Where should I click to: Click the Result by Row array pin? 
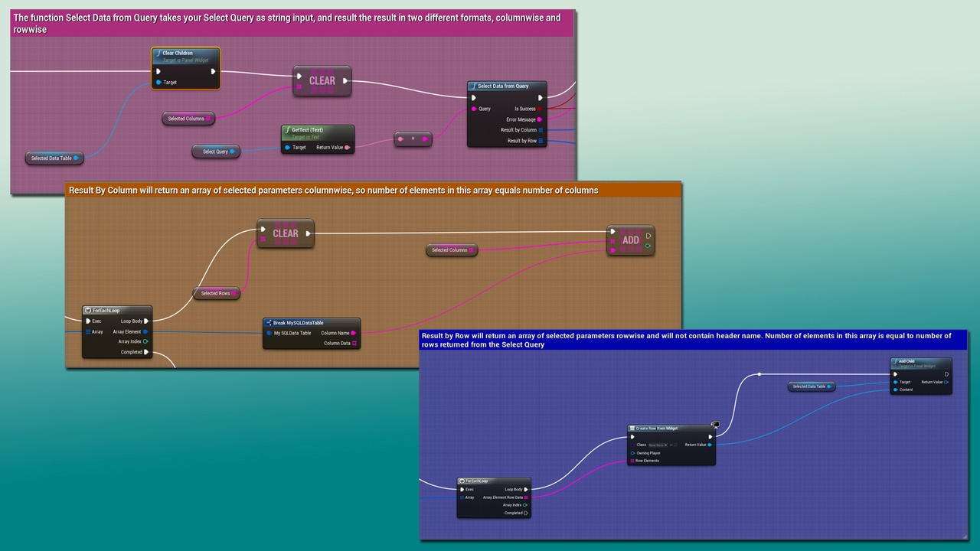pyautogui.click(x=541, y=141)
